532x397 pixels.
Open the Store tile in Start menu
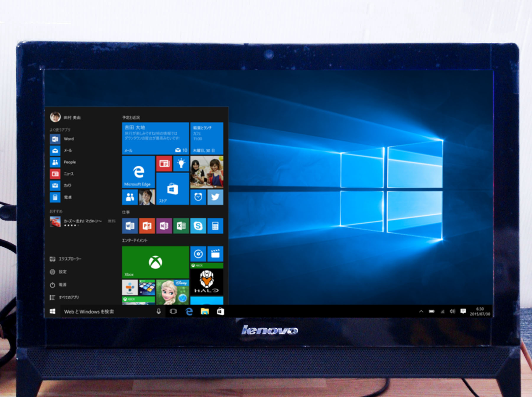tap(173, 189)
